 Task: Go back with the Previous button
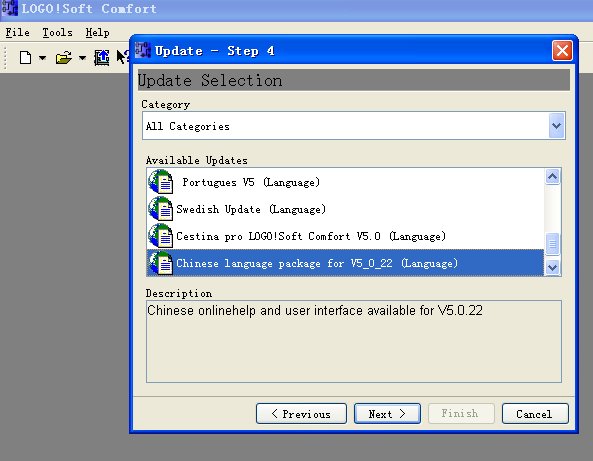301,414
